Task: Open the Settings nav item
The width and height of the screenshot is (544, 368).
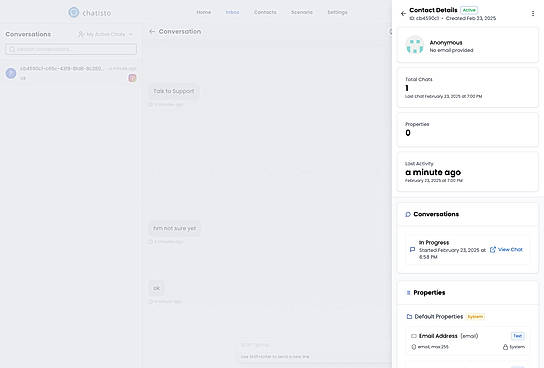Action: pyautogui.click(x=338, y=12)
